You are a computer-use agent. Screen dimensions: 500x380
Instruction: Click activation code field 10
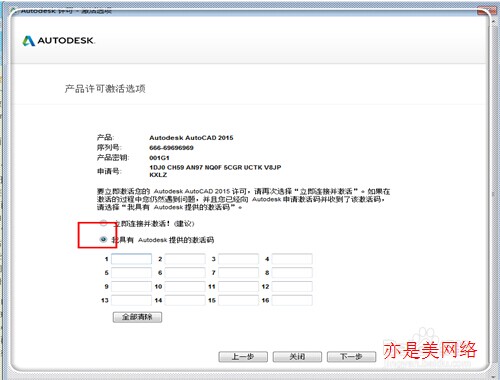[185, 287]
